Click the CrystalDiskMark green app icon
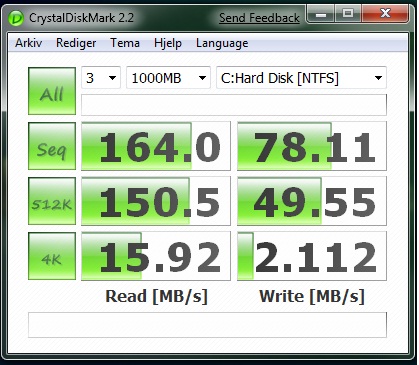Image resolution: width=419 pixels, height=365 pixels. tap(16, 18)
